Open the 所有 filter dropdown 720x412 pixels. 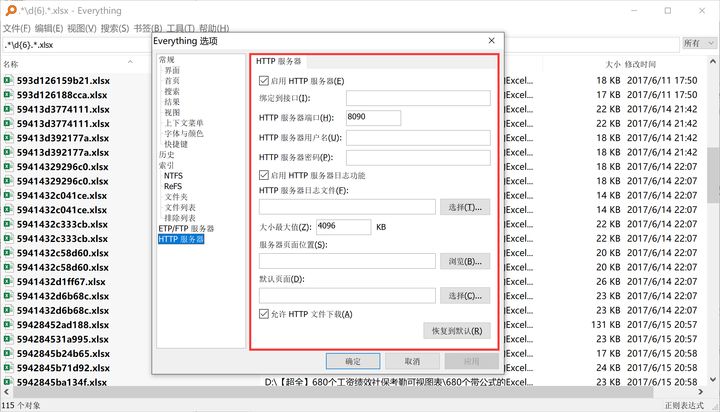(x=698, y=44)
